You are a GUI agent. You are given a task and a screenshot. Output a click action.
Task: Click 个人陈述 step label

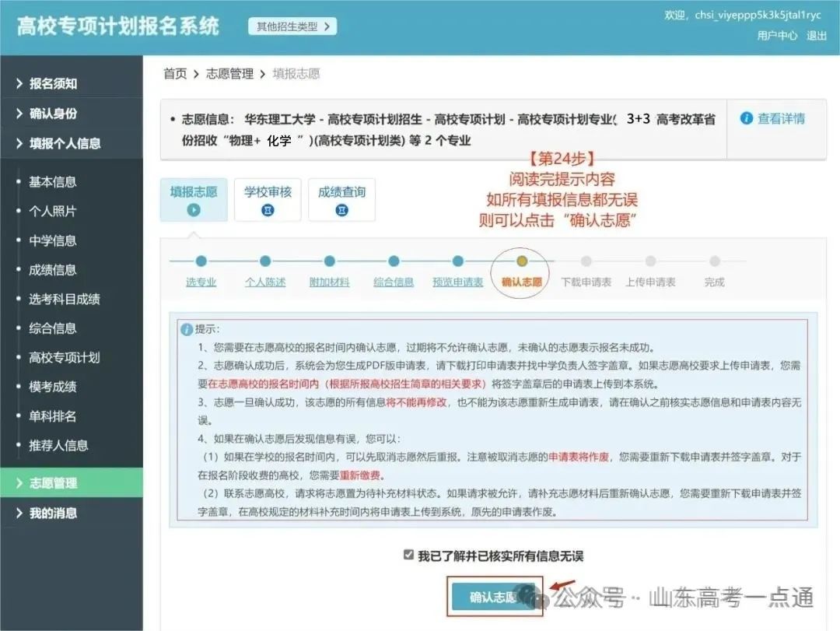265,282
